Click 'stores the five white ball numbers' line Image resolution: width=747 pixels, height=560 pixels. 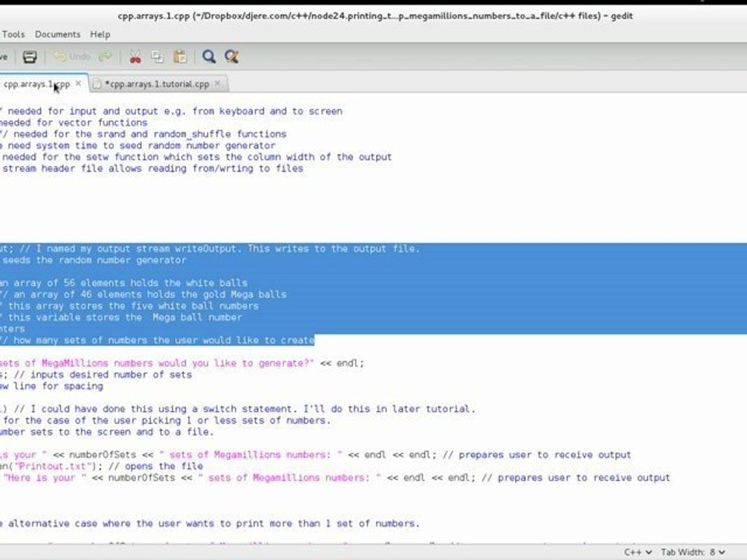pyautogui.click(x=130, y=306)
